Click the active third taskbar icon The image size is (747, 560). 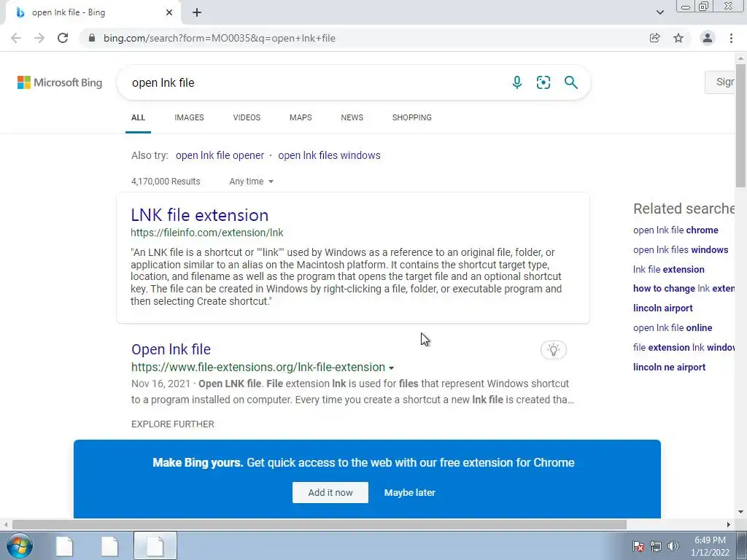click(x=155, y=545)
